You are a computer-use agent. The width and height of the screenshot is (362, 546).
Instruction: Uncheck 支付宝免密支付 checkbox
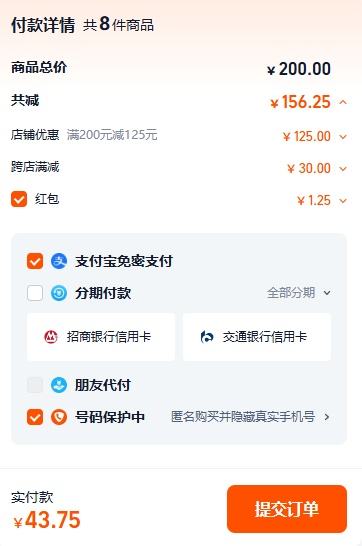coord(35,261)
